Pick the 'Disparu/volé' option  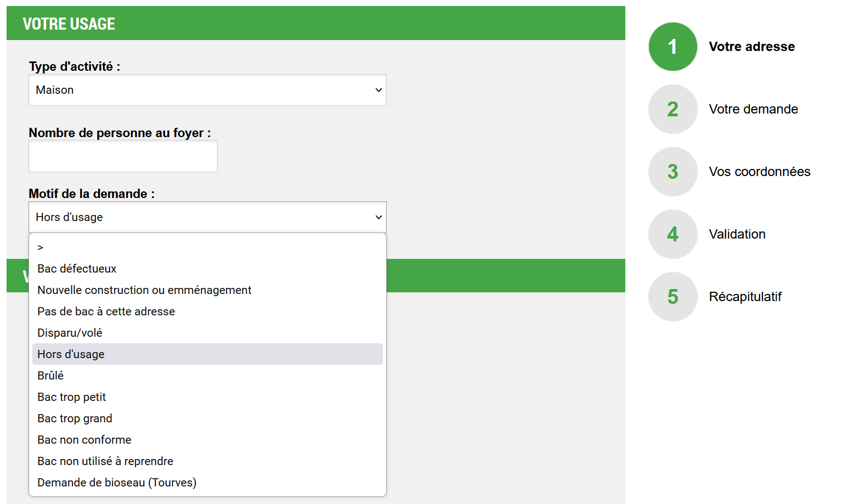[70, 333]
